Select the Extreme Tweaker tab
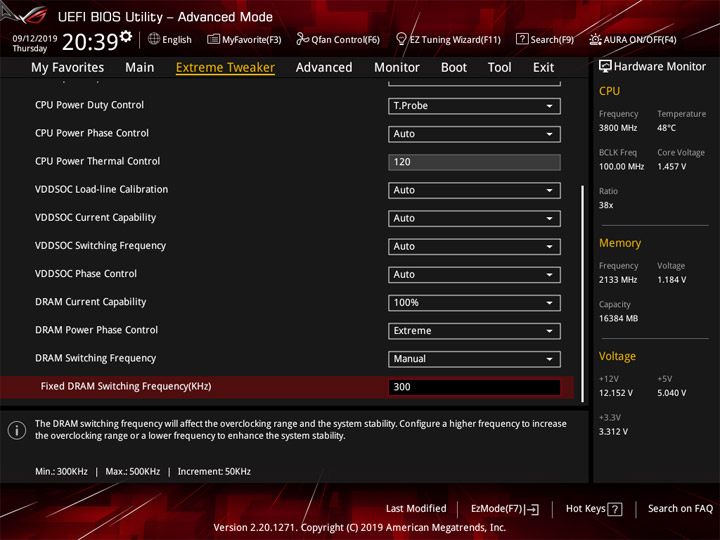The image size is (720, 540). pyautogui.click(x=225, y=68)
